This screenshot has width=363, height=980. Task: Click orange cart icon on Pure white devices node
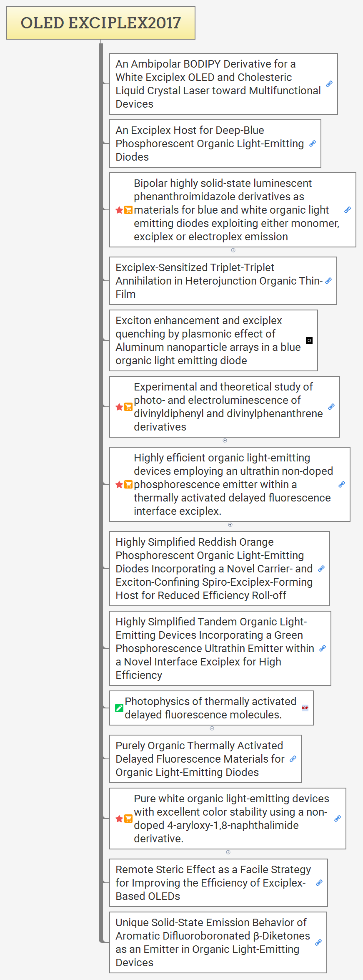(x=128, y=819)
